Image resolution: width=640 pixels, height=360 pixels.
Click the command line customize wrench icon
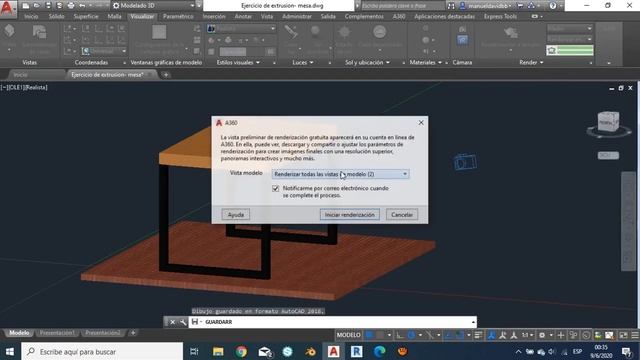(182, 322)
